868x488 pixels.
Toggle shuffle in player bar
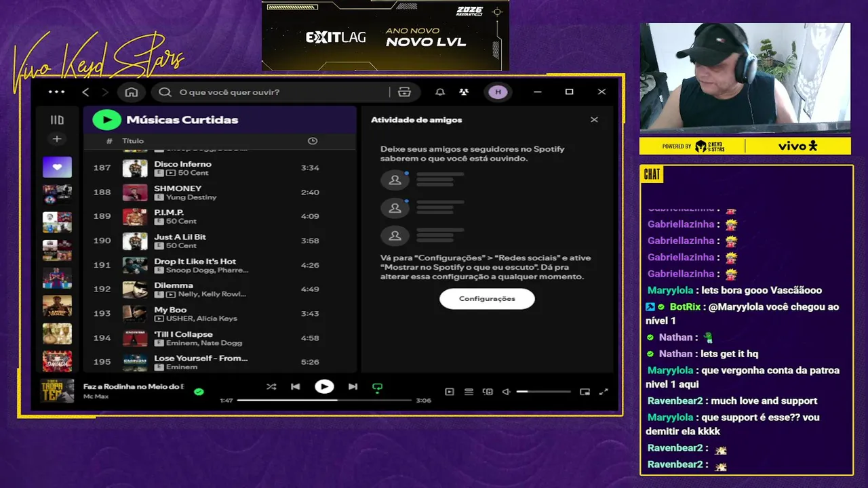[x=271, y=386]
